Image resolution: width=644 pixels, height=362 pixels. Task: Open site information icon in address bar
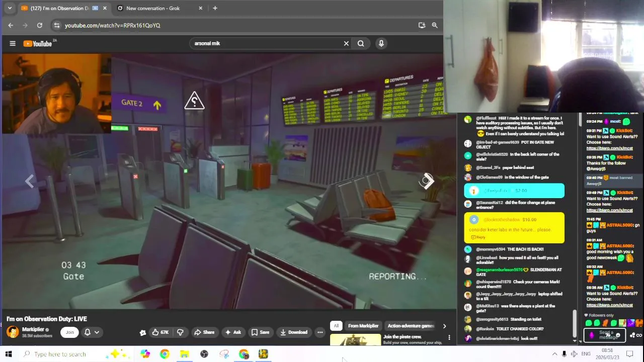pyautogui.click(x=56, y=25)
